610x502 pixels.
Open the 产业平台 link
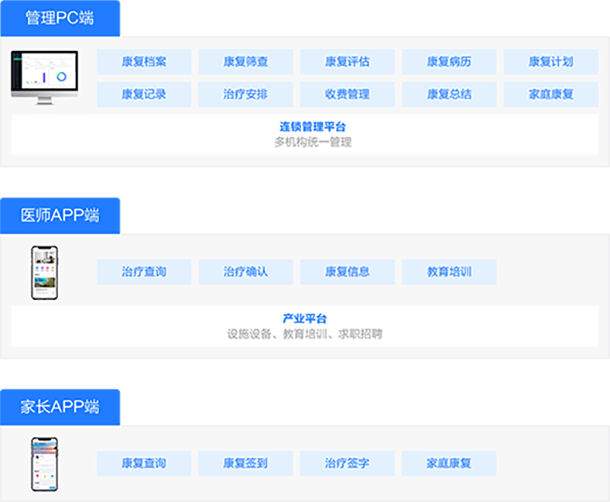point(305,319)
